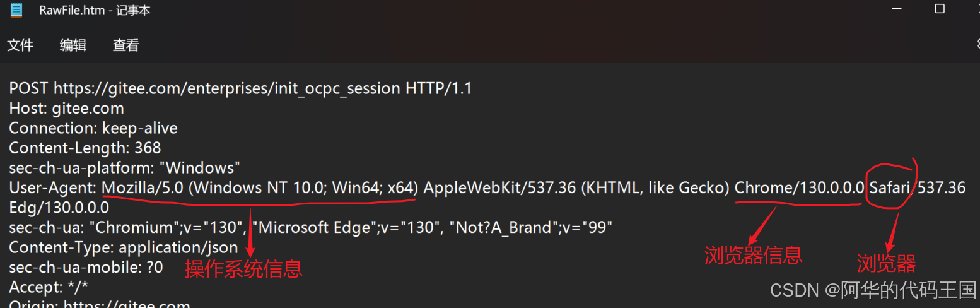This screenshot has width=980, height=308.
Task: Click the red-circled Safari word
Action: tap(889, 187)
